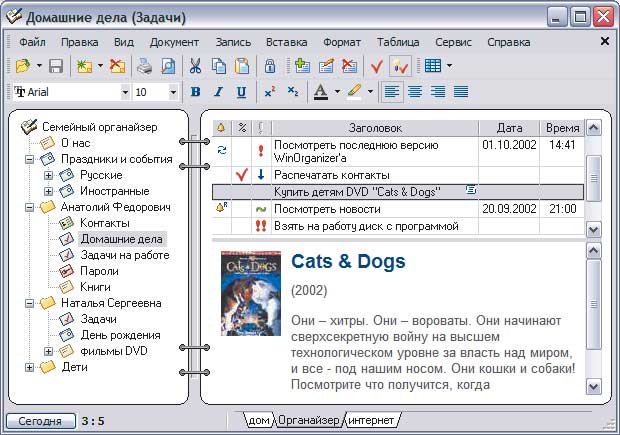The image size is (620, 435).
Task: Click bell reminder icon on Посмотреть новости row
Action: (221, 208)
